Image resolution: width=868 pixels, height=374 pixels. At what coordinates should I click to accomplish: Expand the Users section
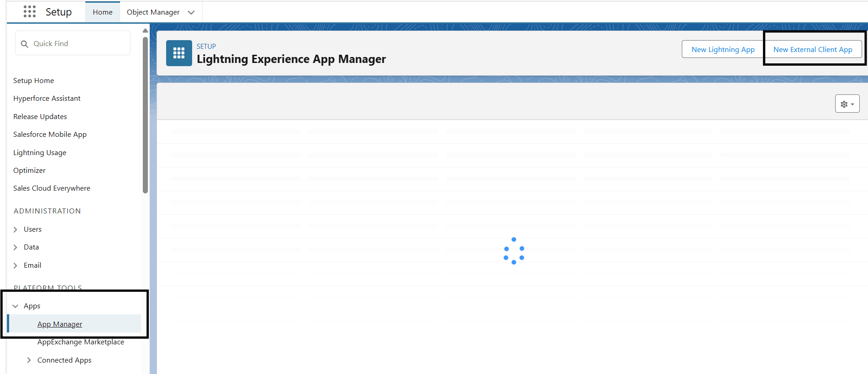16,229
